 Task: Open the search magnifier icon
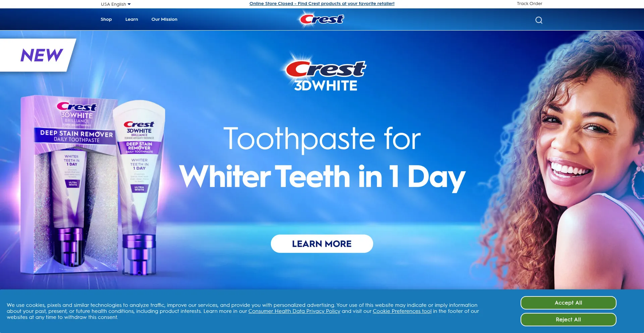click(x=539, y=20)
